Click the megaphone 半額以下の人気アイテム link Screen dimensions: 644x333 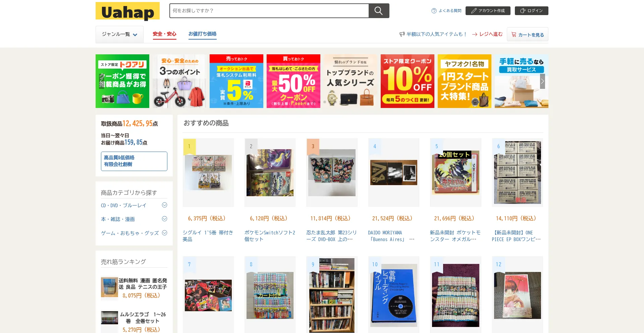(x=433, y=34)
